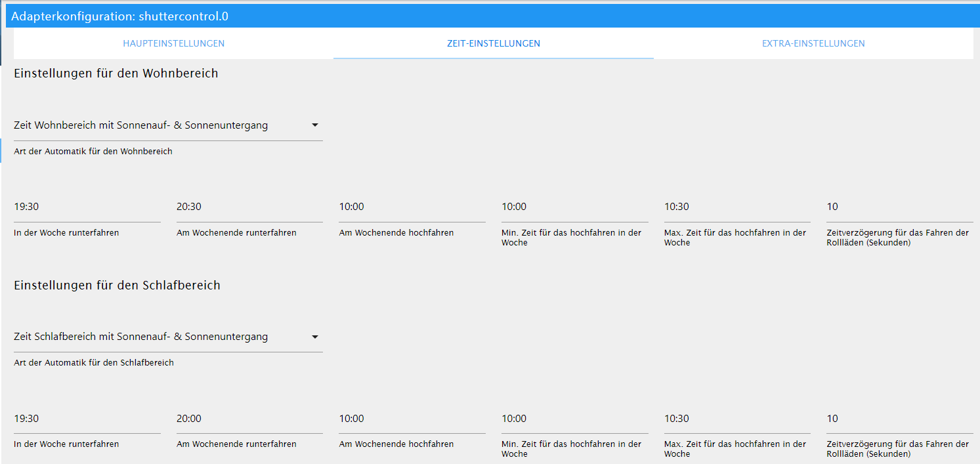Screen dimensions: 980x464
Task: Edit Wohnbereich max. weekday shutter-up time 10:30
Action: [737, 207]
